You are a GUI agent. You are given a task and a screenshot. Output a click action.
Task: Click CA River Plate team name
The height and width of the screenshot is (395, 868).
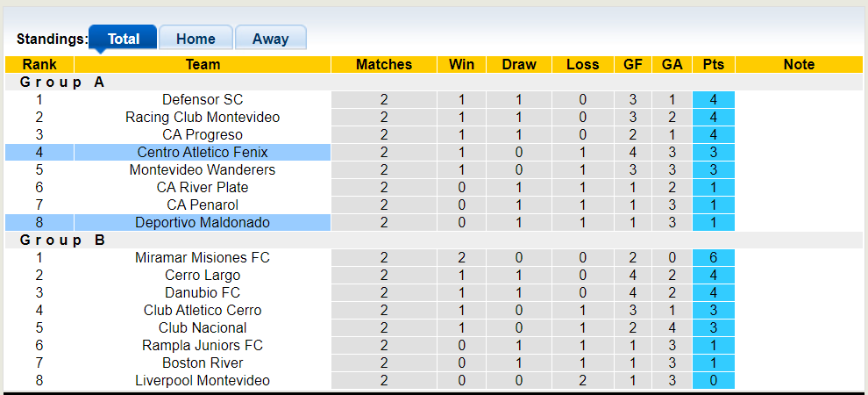(203, 188)
